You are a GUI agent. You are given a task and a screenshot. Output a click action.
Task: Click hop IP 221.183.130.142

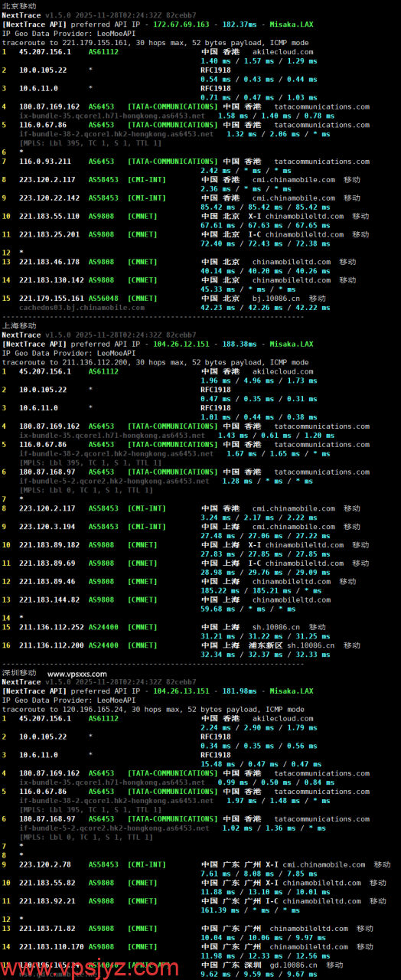[x=50, y=280]
